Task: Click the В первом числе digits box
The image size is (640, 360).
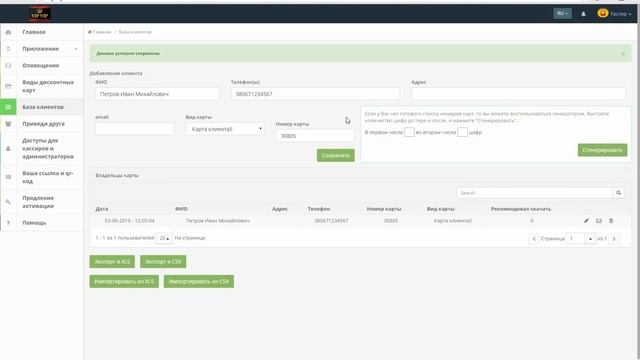Action: pos(409,132)
